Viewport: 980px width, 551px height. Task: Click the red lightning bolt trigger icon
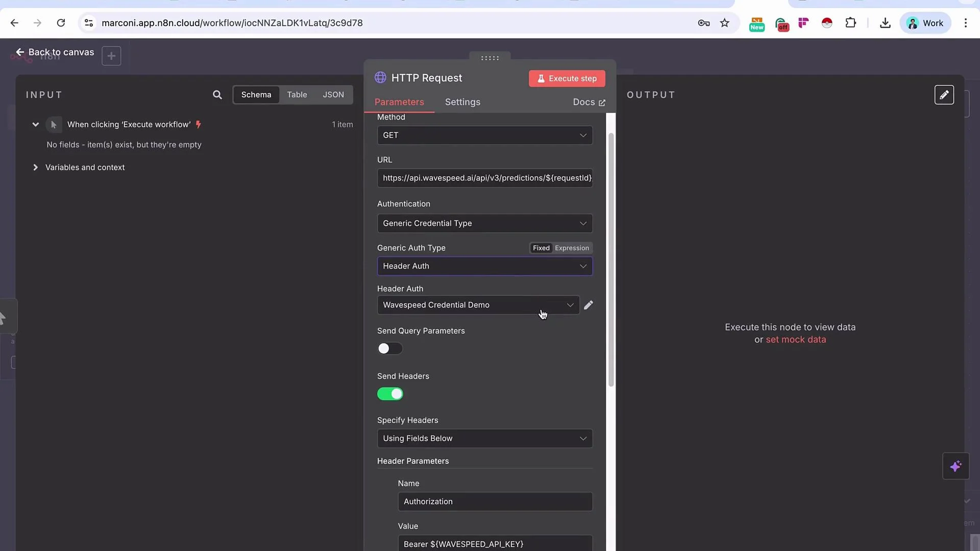pyautogui.click(x=199, y=124)
